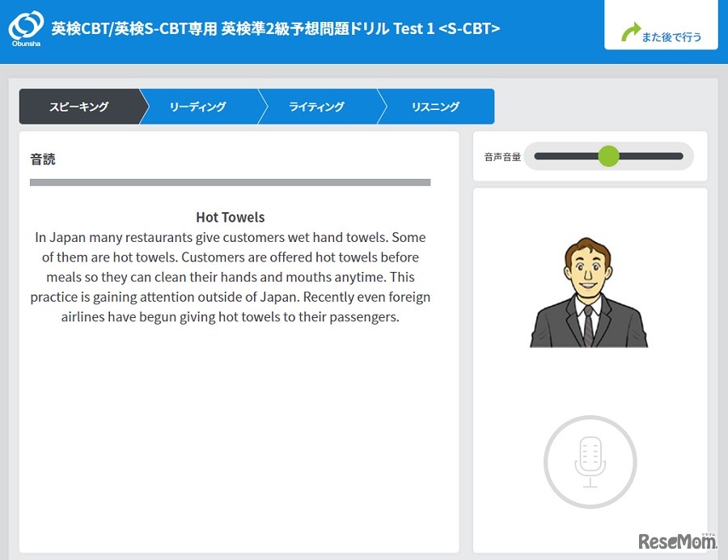
Task: Click the green volume slider handle
Action: pyautogui.click(x=608, y=156)
